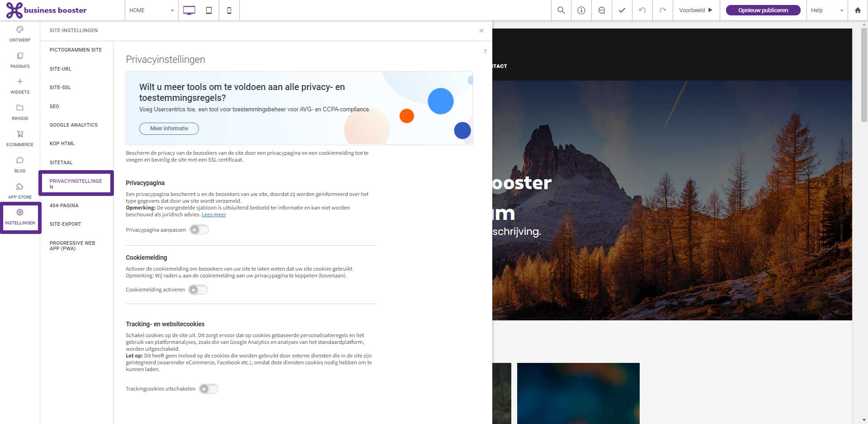Open the Ecommerce section

pyautogui.click(x=20, y=139)
